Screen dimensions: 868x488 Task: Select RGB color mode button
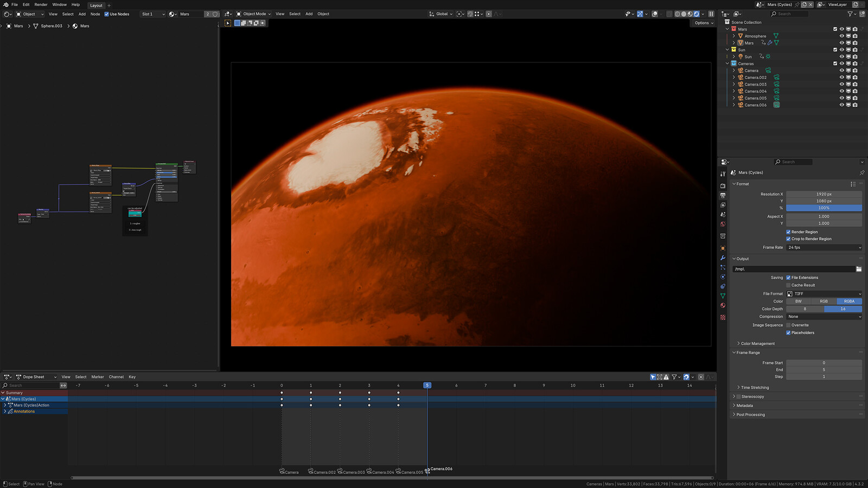(824, 301)
